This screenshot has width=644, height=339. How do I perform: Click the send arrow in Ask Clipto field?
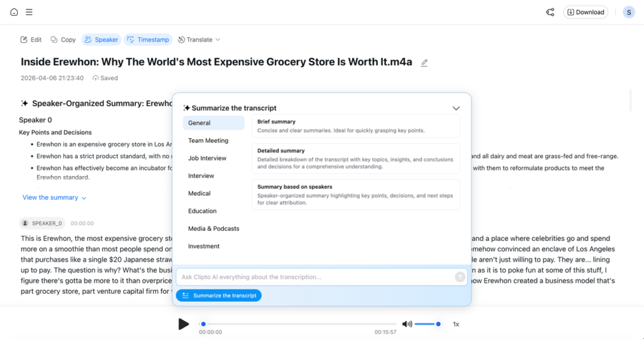point(460,277)
